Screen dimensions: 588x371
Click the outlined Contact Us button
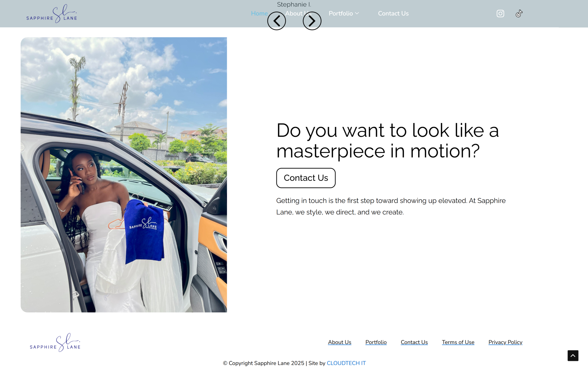306,178
